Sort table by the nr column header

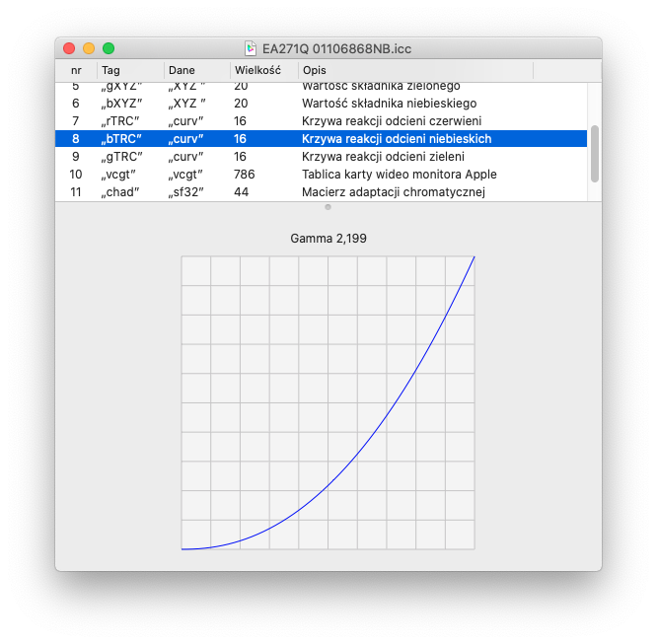pyautogui.click(x=76, y=71)
